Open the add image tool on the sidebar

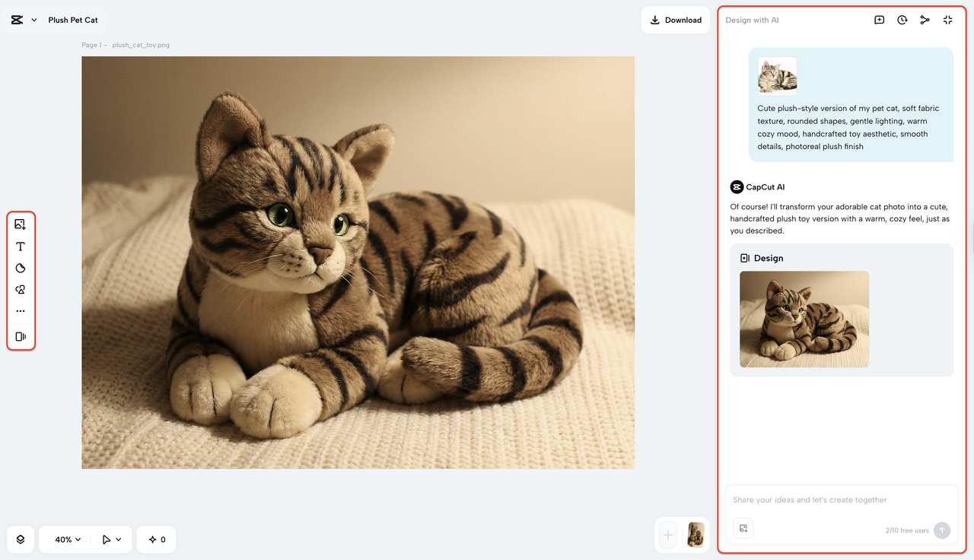pos(21,224)
